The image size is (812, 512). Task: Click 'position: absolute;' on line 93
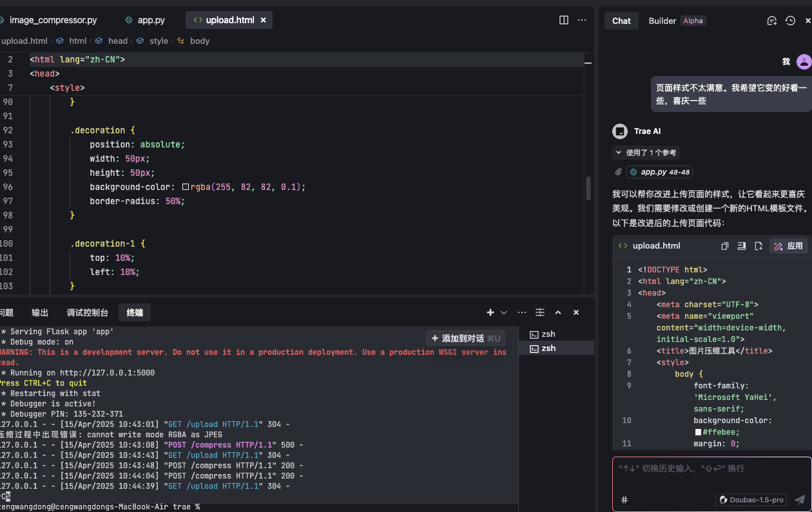(137, 144)
